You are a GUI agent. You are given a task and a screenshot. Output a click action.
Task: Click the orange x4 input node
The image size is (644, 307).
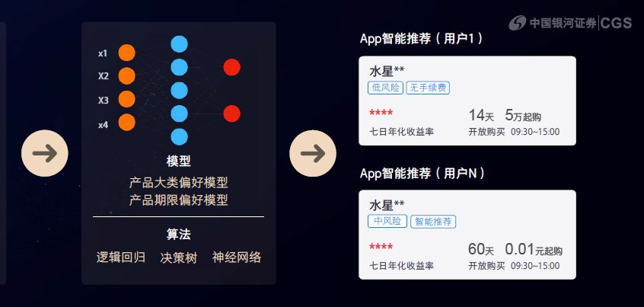click(x=127, y=122)
